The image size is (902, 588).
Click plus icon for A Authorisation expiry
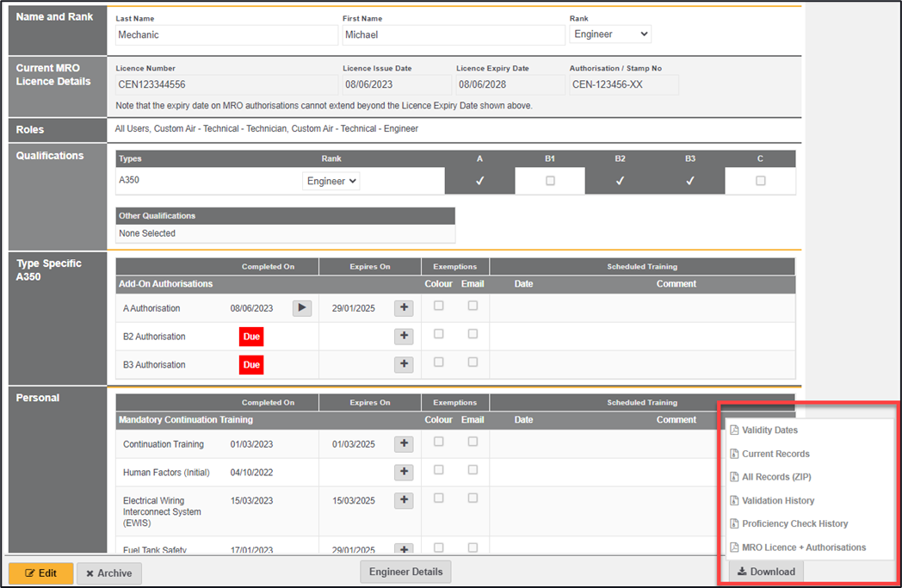(404, 308)
